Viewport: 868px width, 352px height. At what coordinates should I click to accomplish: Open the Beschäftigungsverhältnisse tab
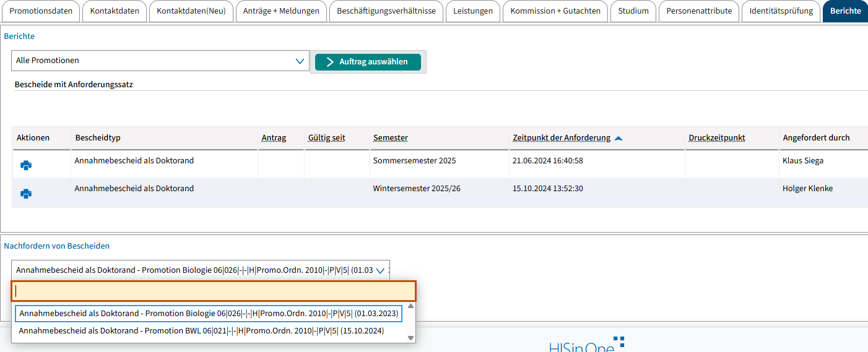tap(386, 11)
